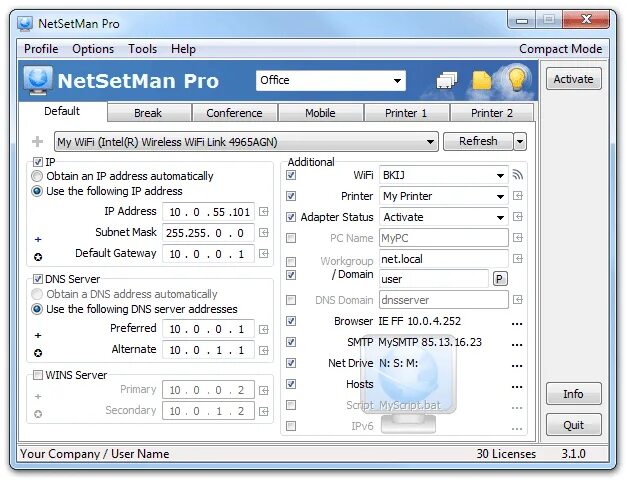Viewport: 627px width, 480px height.
Task: Click the plus icon in DNS Server section
Action: [x=38, y=335]
